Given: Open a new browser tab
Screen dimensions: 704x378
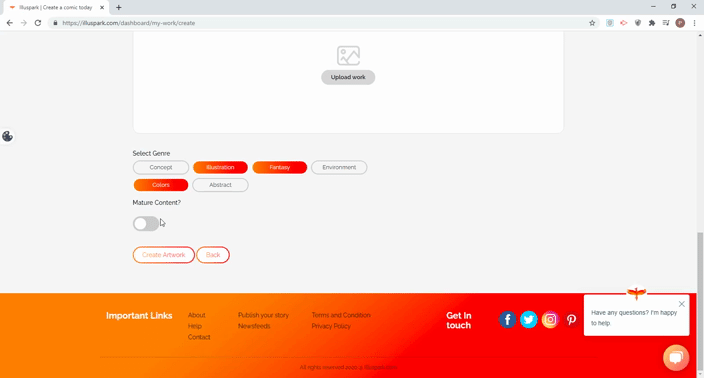Looking at the screenshot, I should pyautogui.click(x=119, y=8).
